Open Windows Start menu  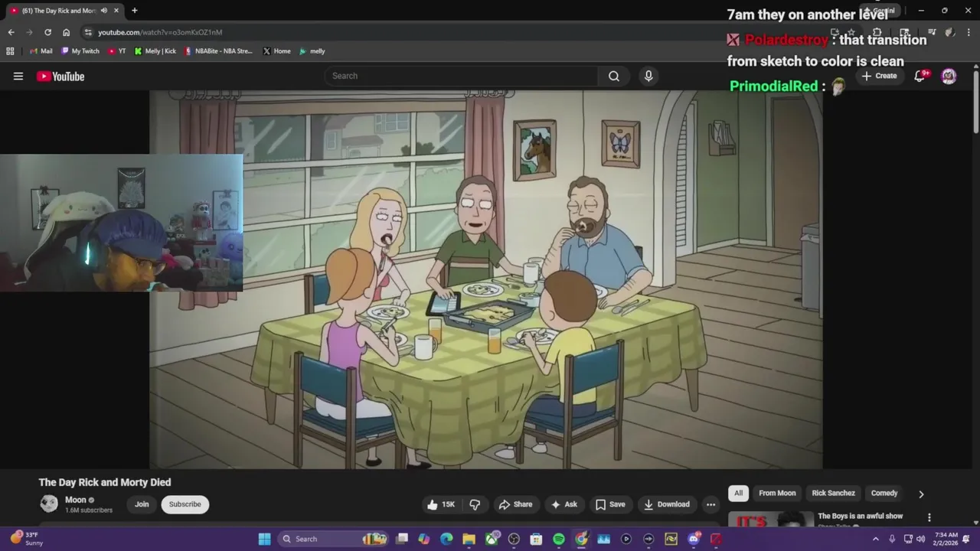[x=264, y=539]
